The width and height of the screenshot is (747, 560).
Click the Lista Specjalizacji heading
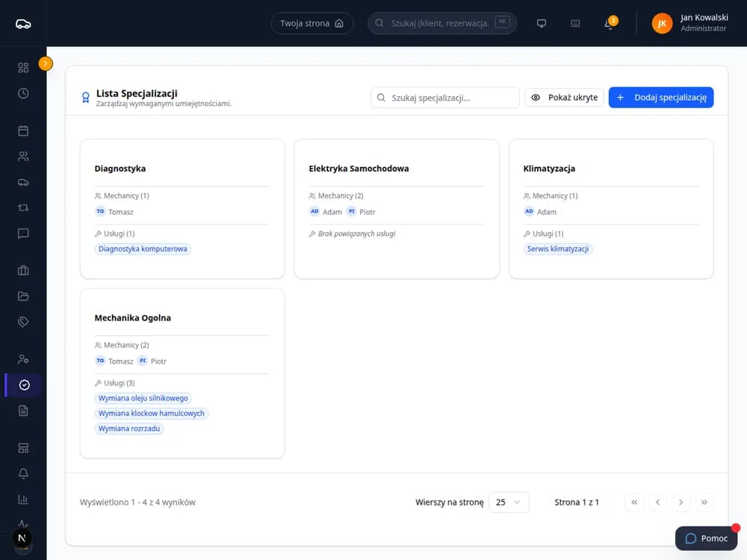tap(137, 93)
